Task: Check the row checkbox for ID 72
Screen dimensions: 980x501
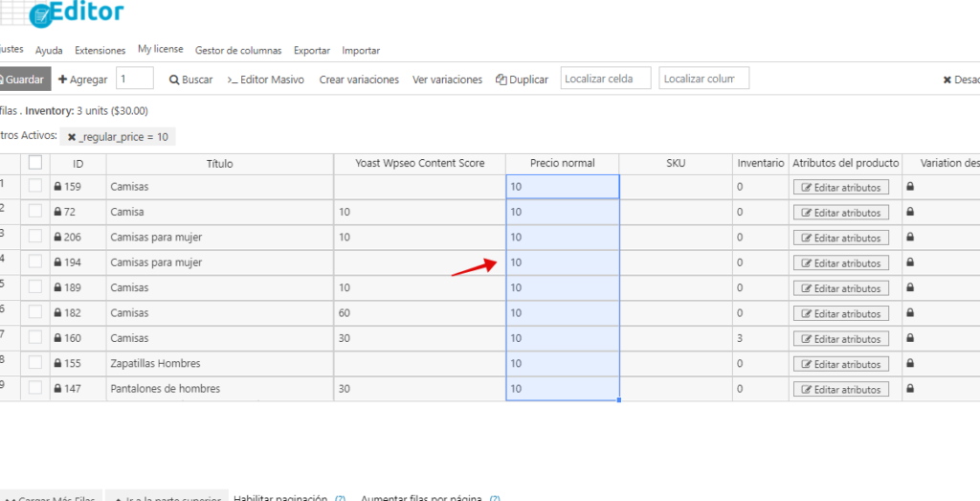Action: 35,212
